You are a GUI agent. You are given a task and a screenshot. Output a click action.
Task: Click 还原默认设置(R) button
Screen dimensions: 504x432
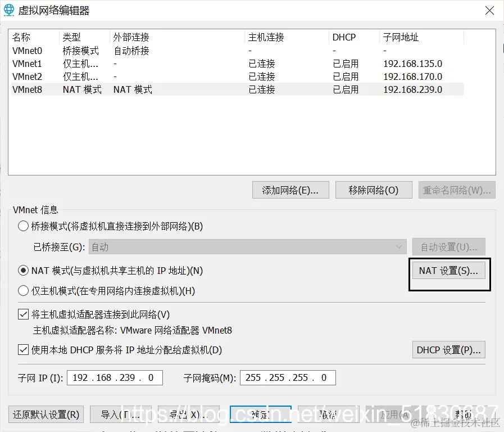(46, 415)
